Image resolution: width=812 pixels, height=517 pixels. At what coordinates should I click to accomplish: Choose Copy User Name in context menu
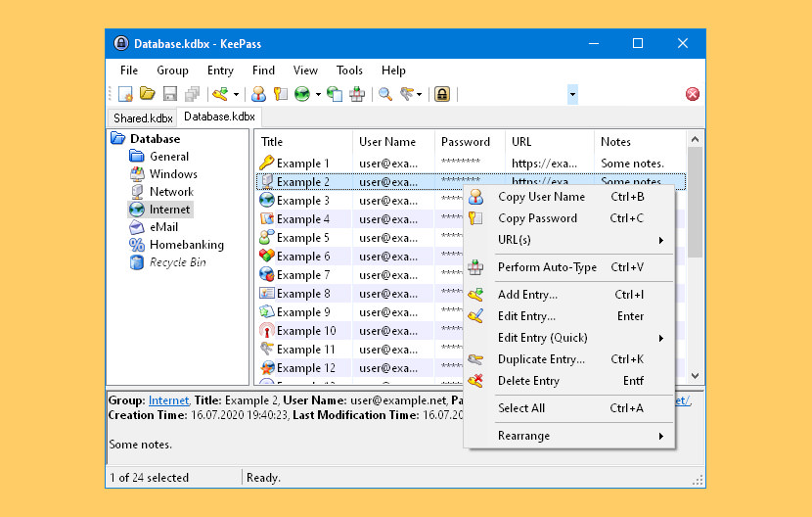(x=569, y=197)
